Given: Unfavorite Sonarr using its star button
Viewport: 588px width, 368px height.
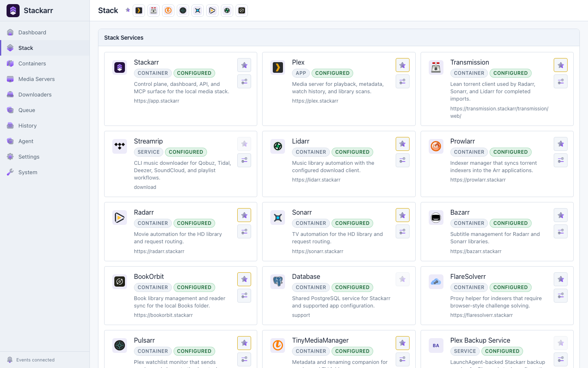Looking at the screenshot, I should tap(403, 215).
